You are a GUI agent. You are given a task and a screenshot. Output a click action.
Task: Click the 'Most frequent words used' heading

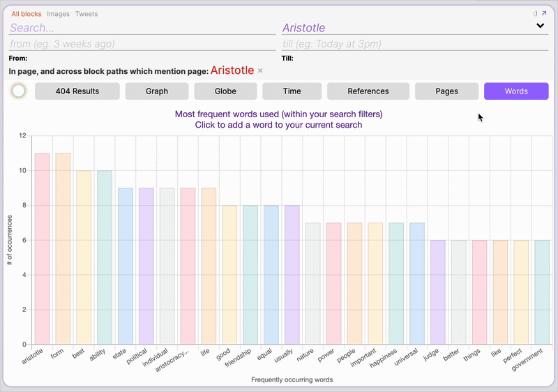[x=278, y=114]
